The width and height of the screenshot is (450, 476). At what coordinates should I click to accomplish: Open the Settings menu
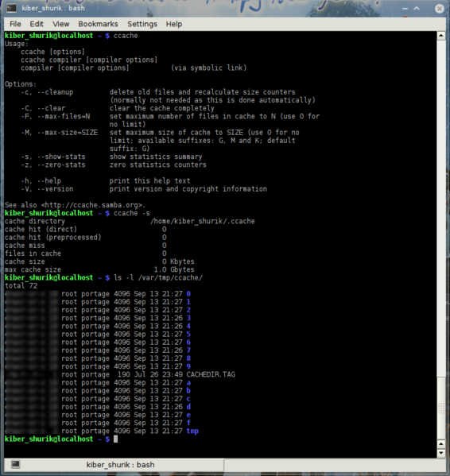(142, 24)
